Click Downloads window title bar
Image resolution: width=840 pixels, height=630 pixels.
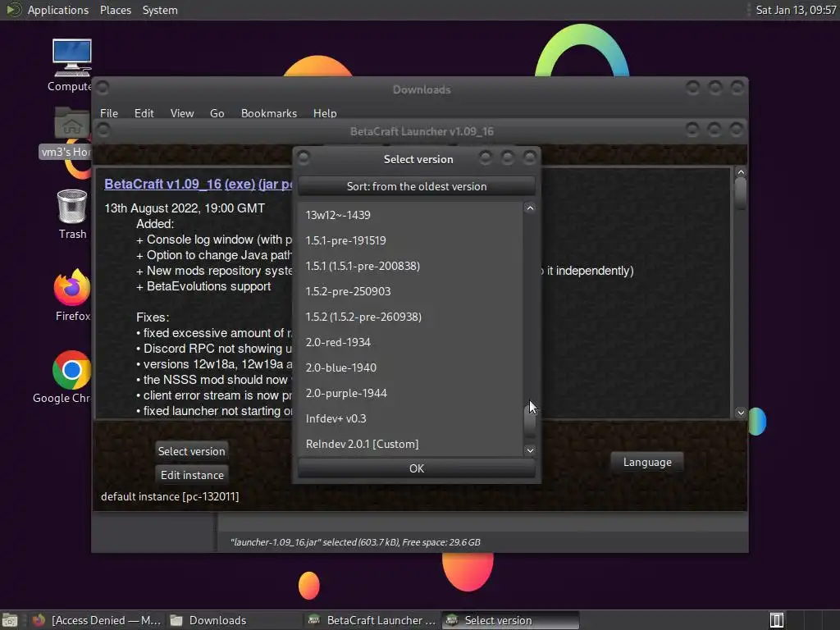tap(421, 89)
